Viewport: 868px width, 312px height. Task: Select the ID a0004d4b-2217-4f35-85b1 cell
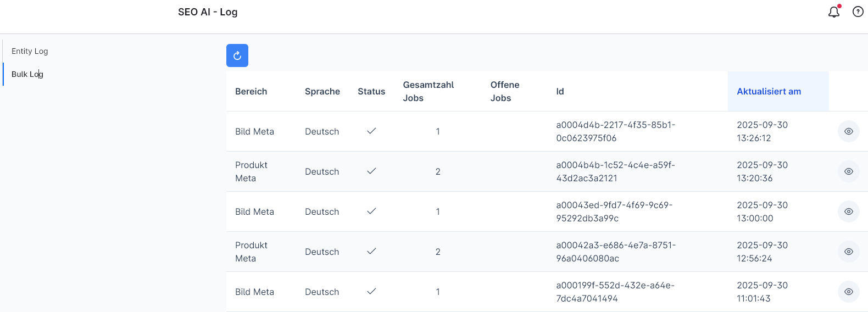tap(615, 131)
